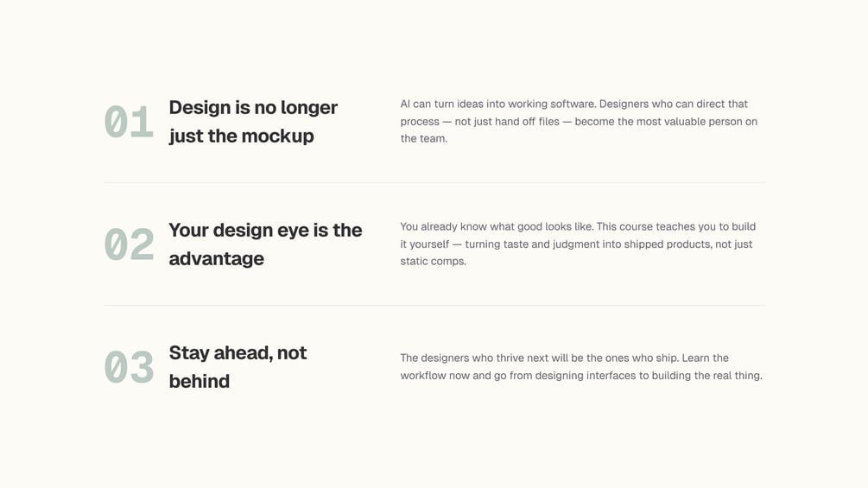Click paragraph starting 'You already know what'
Image resolution: width=868 pixels, height=488 pixels.
pyautogui.click(x=578, y=244)
